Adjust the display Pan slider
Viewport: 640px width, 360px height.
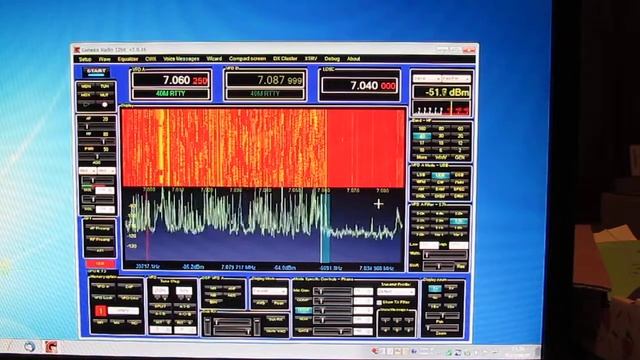point(442,316)
